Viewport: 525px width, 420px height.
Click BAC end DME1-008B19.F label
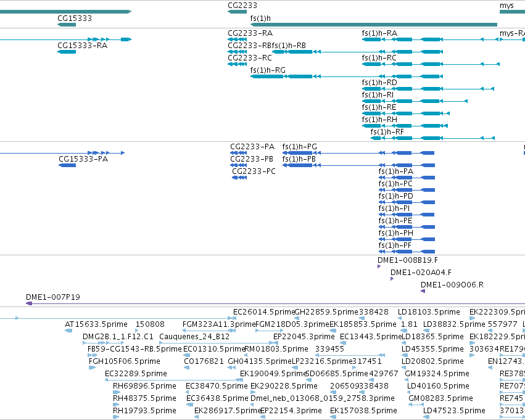(x=408, y=260)
